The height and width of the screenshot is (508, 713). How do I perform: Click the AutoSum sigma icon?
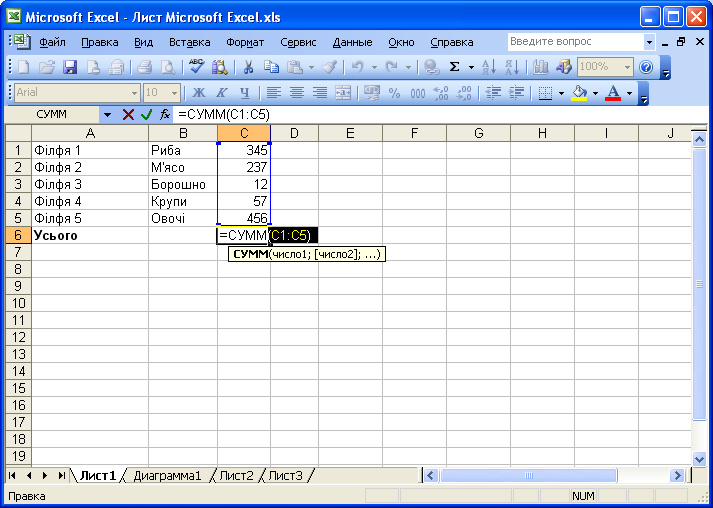click(454, 68)
